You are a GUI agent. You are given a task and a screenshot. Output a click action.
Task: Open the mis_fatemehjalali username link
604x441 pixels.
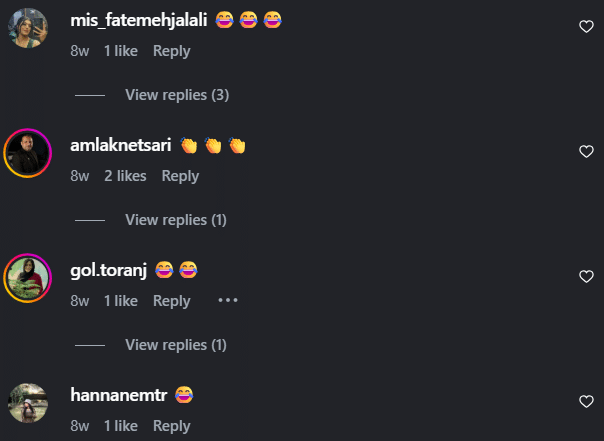point(139,20)
